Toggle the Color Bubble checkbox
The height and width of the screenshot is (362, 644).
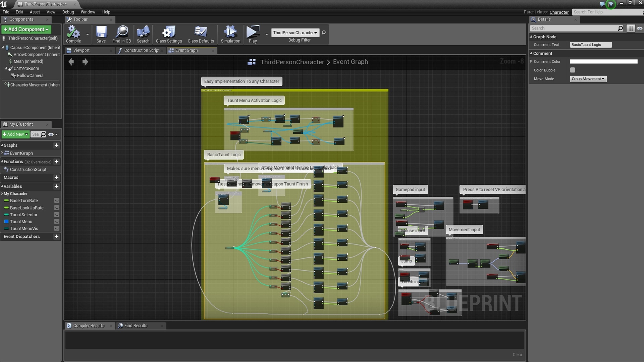[573, 70]
